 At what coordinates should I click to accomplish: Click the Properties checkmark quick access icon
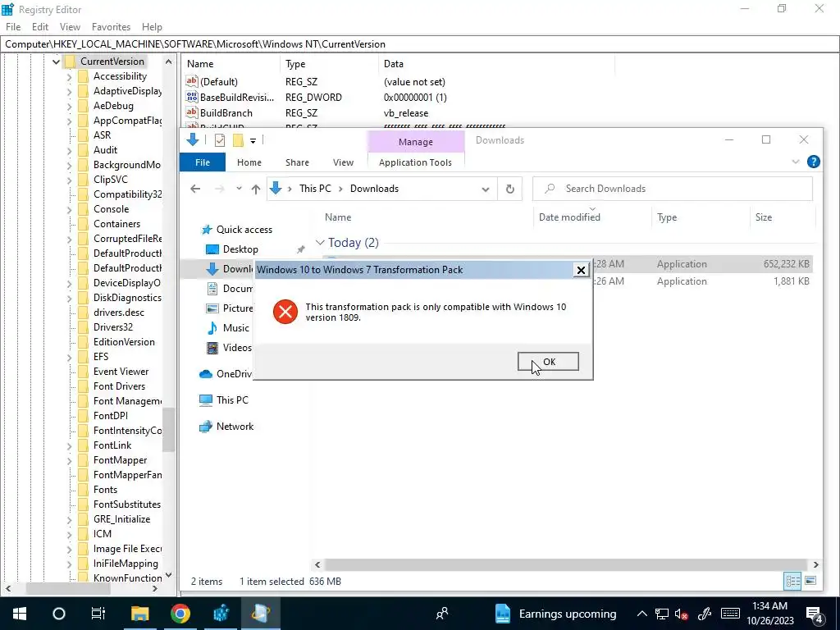tap(220, 140)
